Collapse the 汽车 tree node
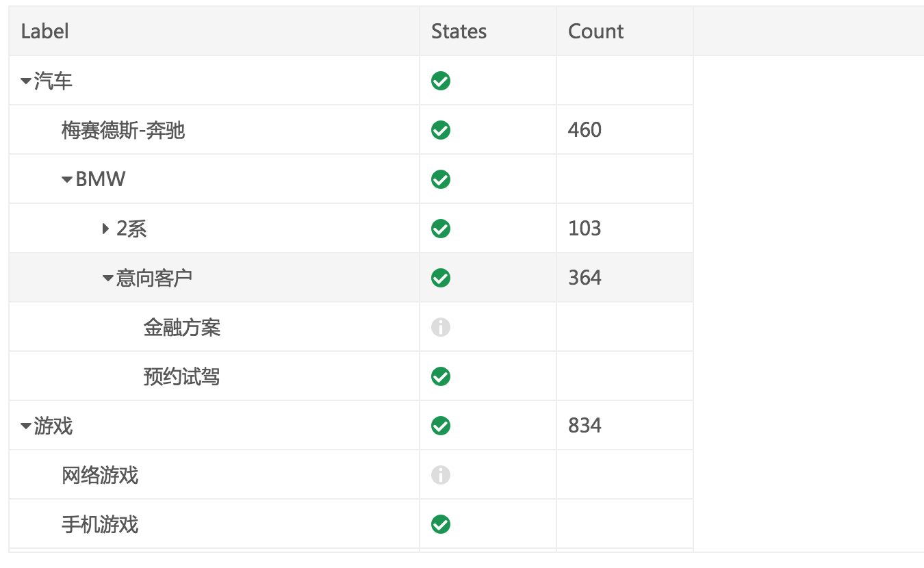Viewport: 924px width, 568px height. [26, 81]
